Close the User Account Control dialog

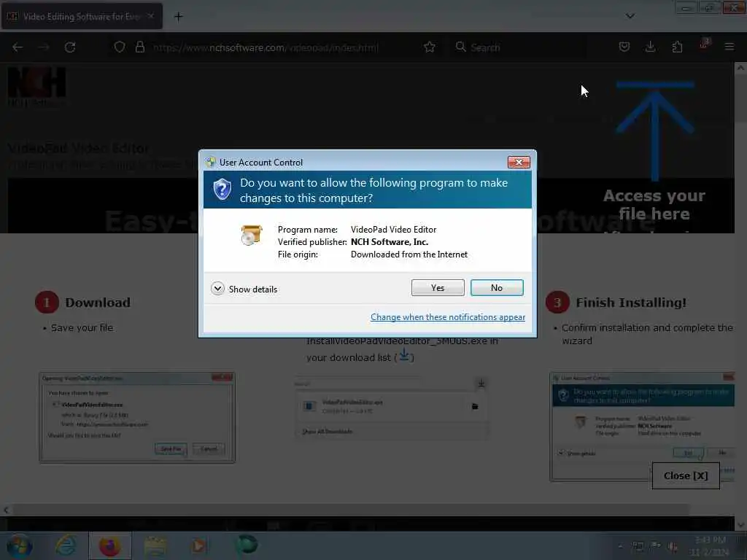[519, 163]
